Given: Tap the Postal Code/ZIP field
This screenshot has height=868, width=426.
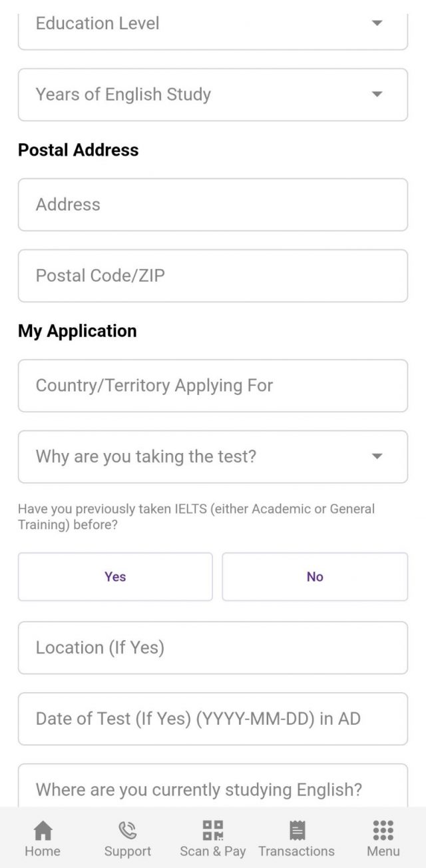Looking at the screenshot, I should [x=213, y=276].
